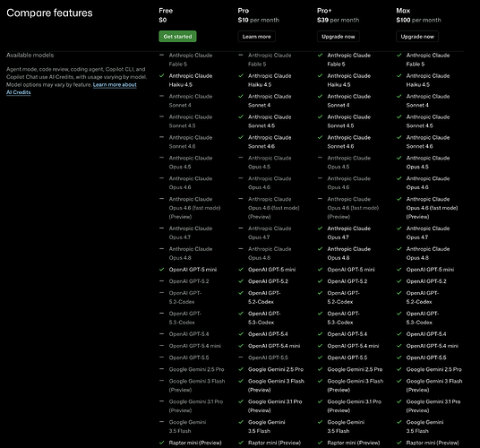This screenshot has height=448, width=480.
Task: Click Google Gemini 3.5 Flash text in Max column
Action: click(424, 426)
